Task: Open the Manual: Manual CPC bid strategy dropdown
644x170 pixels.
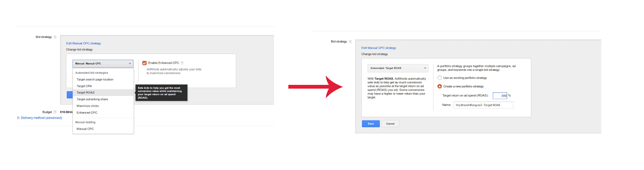Action: pyautogui.click(x=103, y=64)
